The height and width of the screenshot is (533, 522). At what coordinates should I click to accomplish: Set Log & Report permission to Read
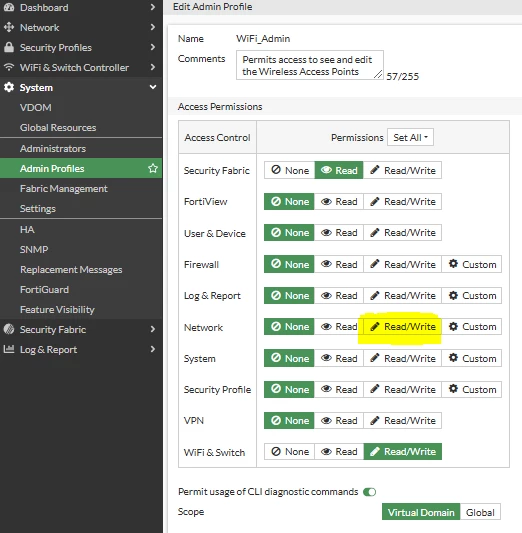pos(339,295)
